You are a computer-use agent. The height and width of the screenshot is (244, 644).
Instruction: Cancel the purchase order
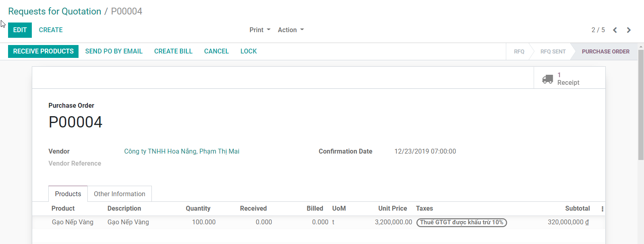216,51
